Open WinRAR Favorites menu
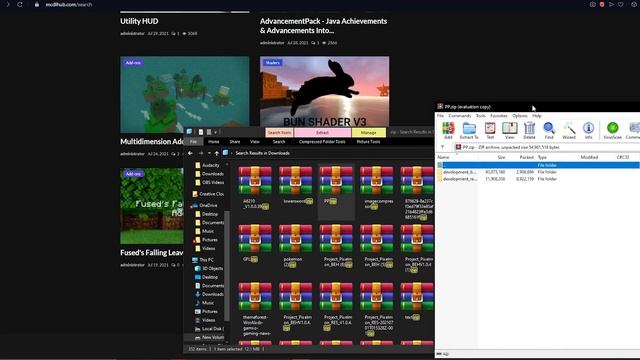 499,116
